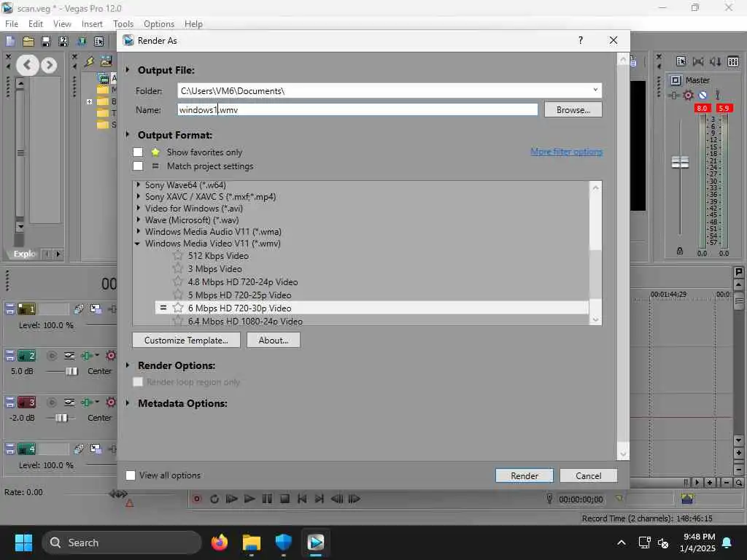This screenshot has width=747, height=560.
Task: Click track 3 invert phase icon
Action: tap(69, 402)
